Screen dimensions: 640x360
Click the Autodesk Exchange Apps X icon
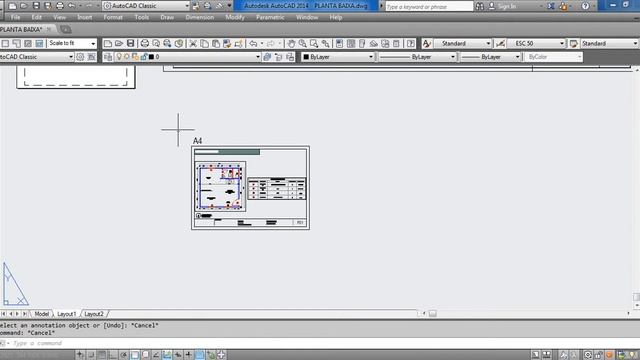(x=551, y=6)
